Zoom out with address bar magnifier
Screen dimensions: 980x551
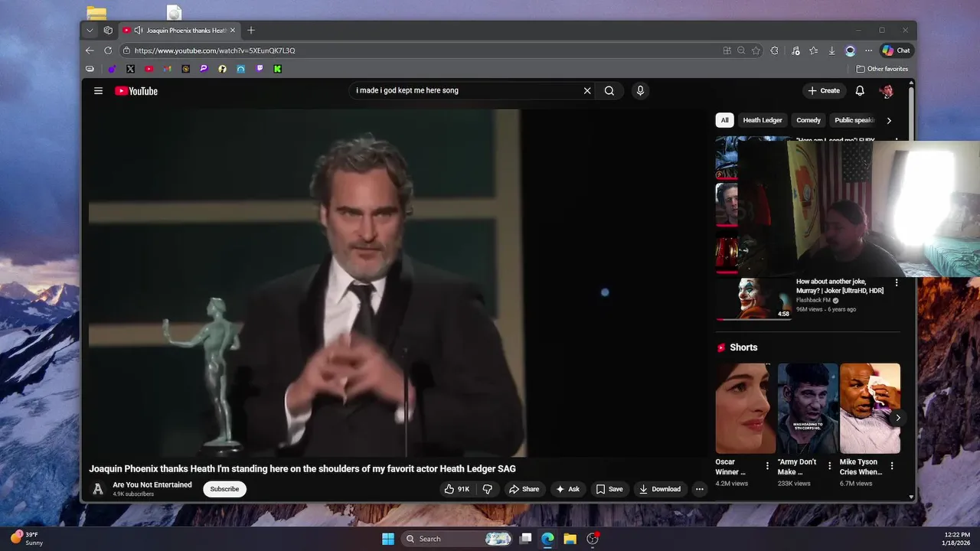[741, 51]
